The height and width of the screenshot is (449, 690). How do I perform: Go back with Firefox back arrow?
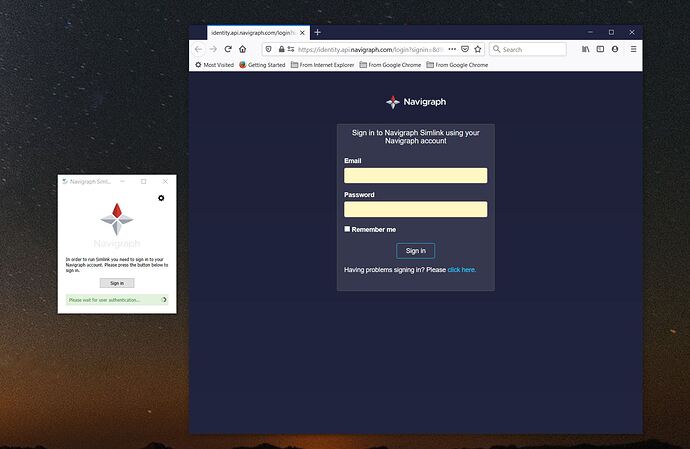198,49
